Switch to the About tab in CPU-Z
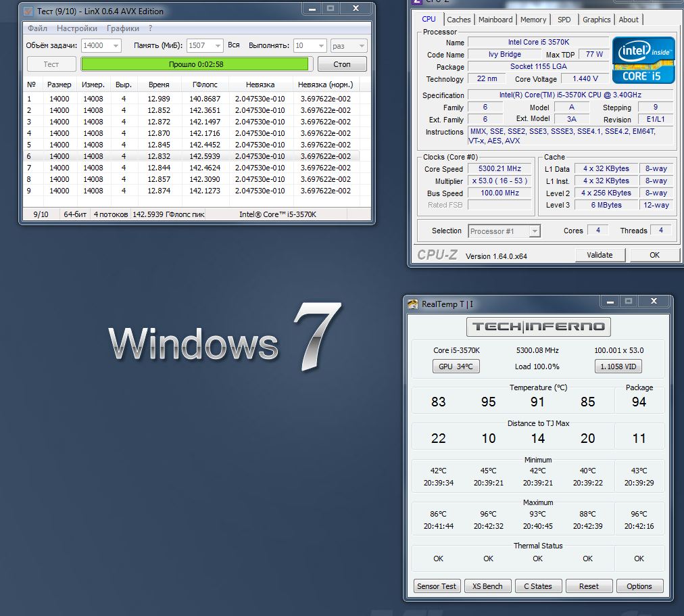Viewport: 684px width, 616px height. tap(629, 20)
